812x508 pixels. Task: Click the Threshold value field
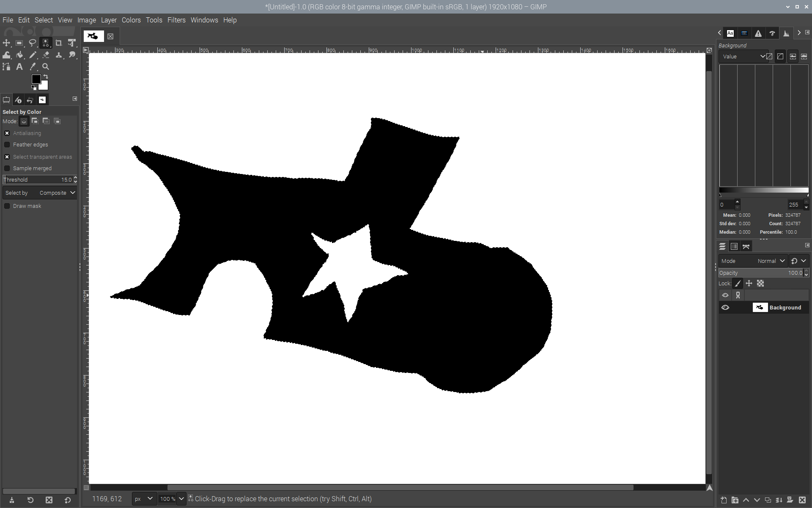tap(38, 180)
